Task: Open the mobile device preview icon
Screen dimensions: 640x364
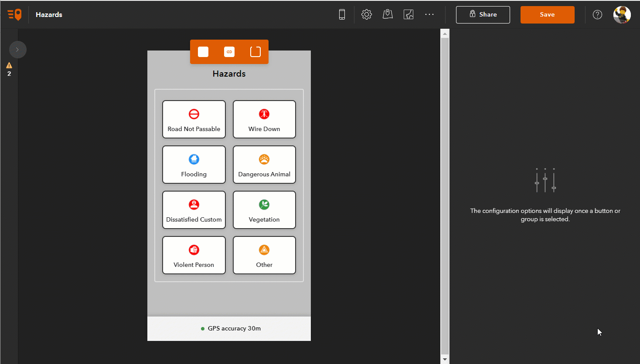Action: 342,14
